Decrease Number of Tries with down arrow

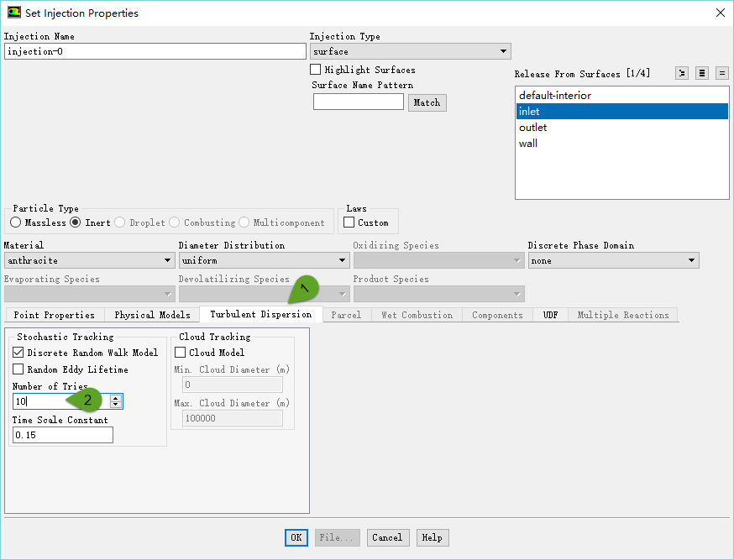pyautogui.click(x=116, y=405)
